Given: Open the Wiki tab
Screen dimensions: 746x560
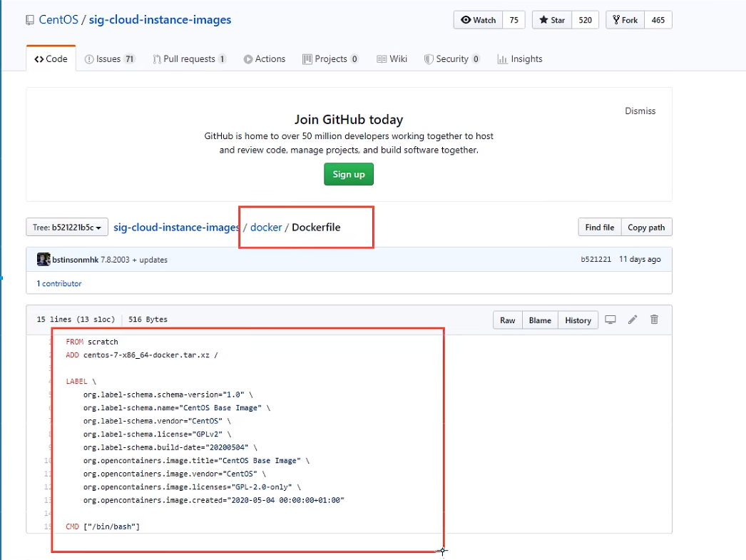Looking at the screenshot, I should (392, 59).
